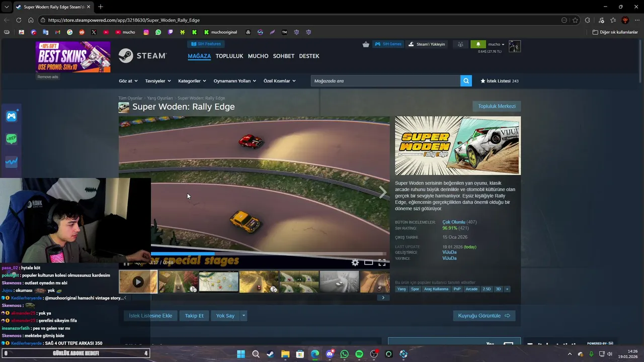The height and width of the screenshot is (362, 644).
Task: Open the shopping basket icon
Action: [366, 44]
